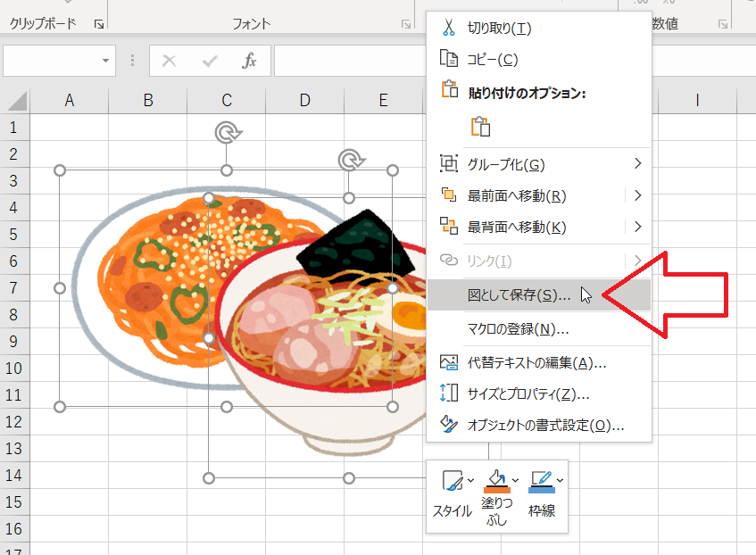This screenshot has width=756, height=555.
Task: Expand the 最前面へ移動 submenu
Action: coord(637,195)
